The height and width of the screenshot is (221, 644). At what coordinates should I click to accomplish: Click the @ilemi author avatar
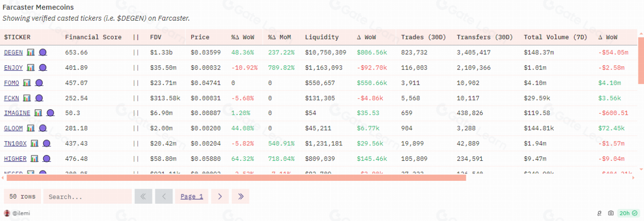7,213
